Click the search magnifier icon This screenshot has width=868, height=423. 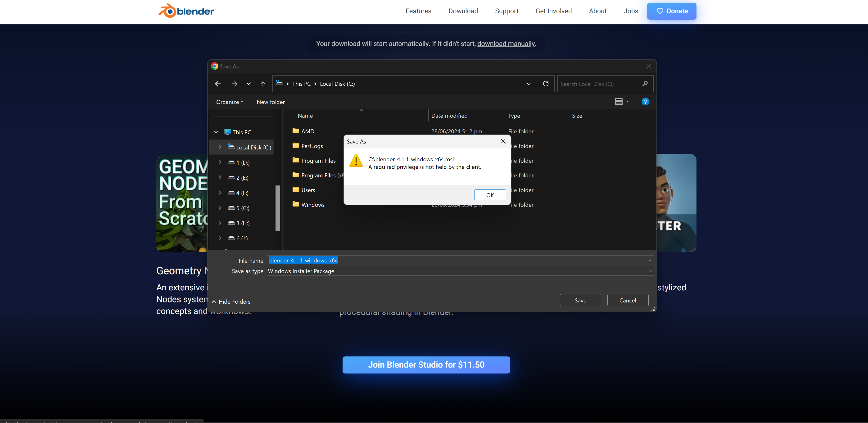645,84
